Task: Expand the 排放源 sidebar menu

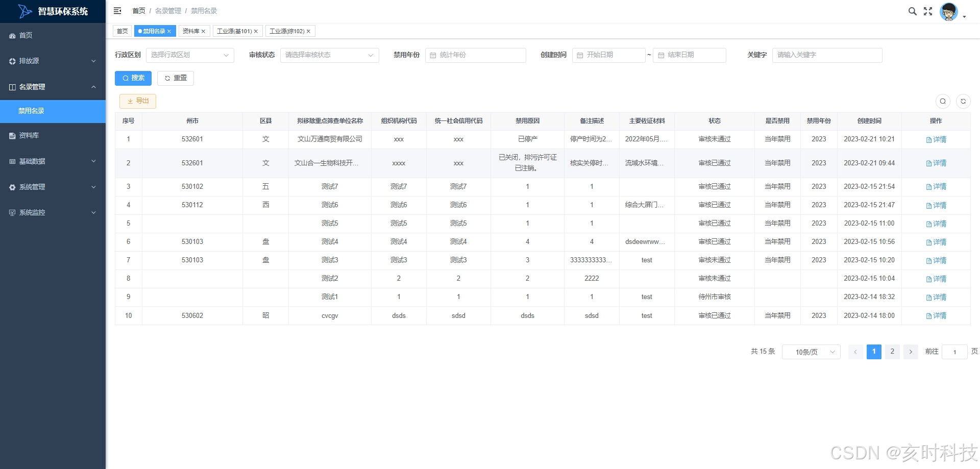Action: 53,61
